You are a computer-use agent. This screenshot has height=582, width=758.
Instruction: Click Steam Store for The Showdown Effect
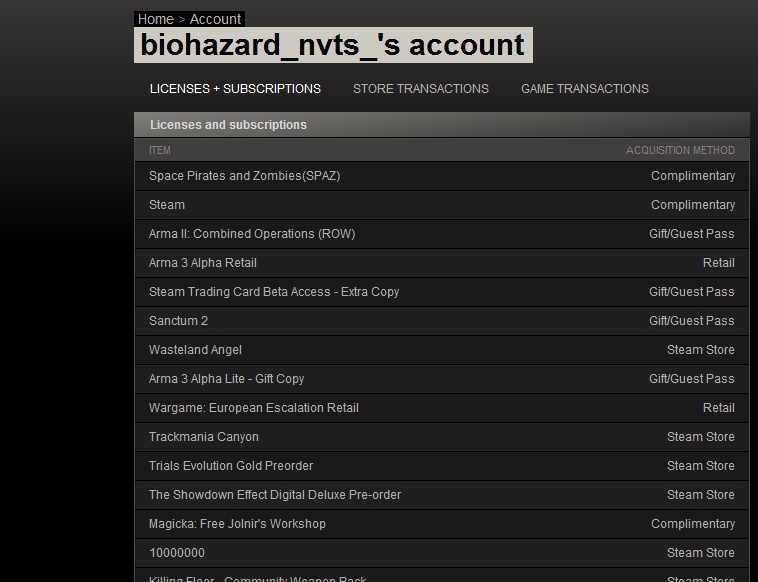pos(700,495)
